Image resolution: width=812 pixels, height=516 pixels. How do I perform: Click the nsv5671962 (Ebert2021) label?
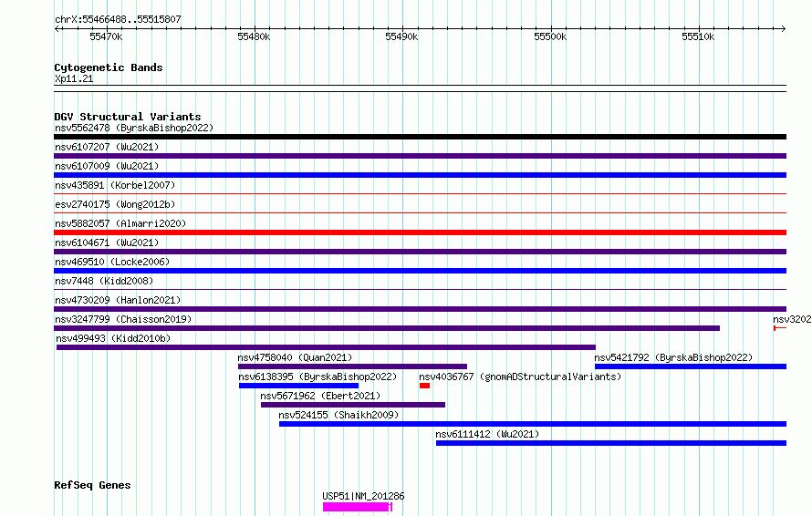point(320,396)
